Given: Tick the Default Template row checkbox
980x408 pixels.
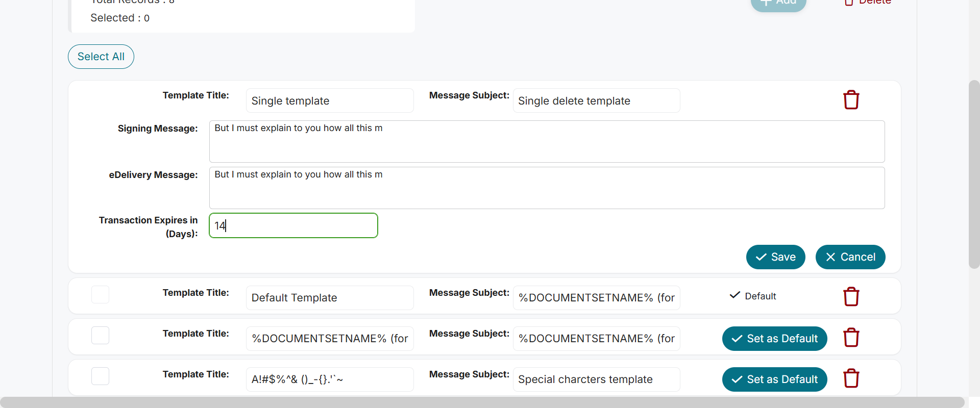Looking at the screenshot, I should pyautogui.click(x=100, y=295).
